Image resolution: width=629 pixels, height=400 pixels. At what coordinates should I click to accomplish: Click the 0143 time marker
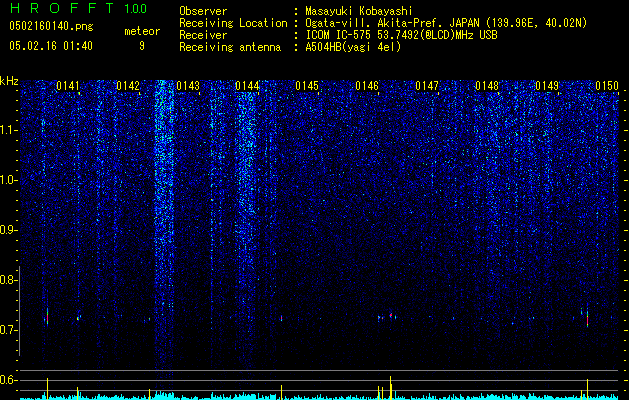188,86
